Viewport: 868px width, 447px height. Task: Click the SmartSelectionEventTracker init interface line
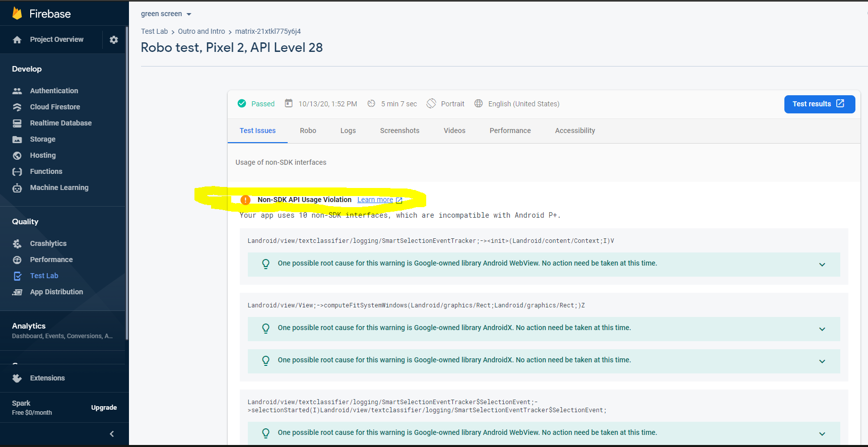coord(431,241)
